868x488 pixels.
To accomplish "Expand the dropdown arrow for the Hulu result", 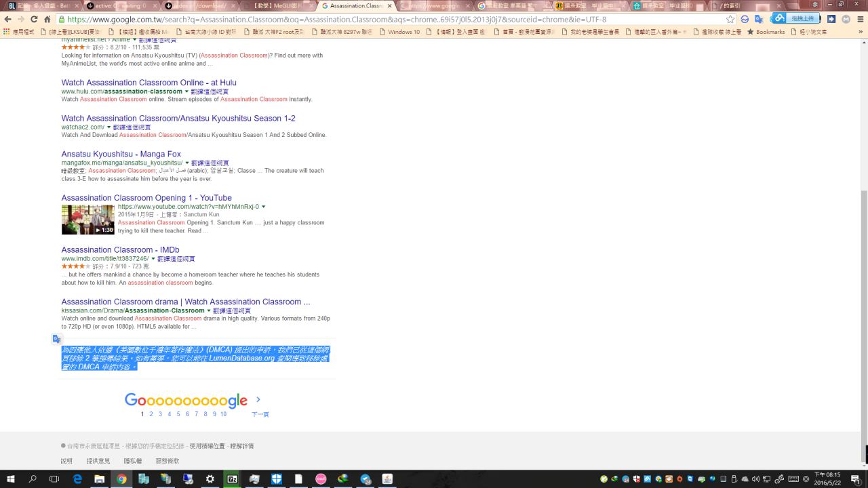I will click(x=187, y=91).
